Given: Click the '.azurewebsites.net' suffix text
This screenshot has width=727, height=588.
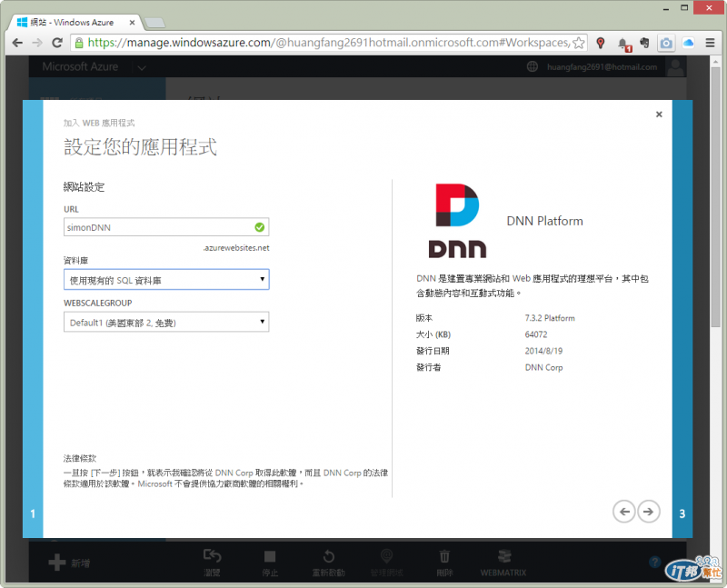Looking at the screenshot, I should click(236, 247).
